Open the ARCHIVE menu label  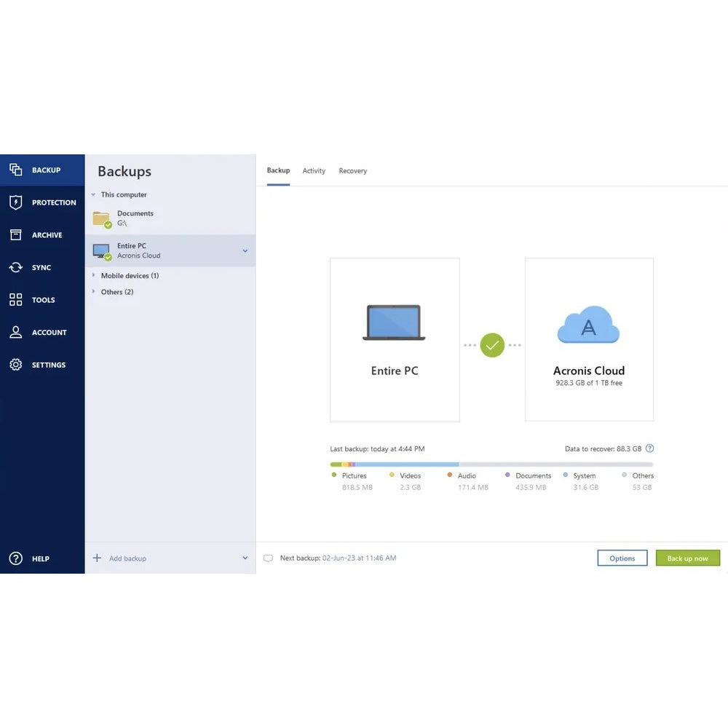(47, 235)
